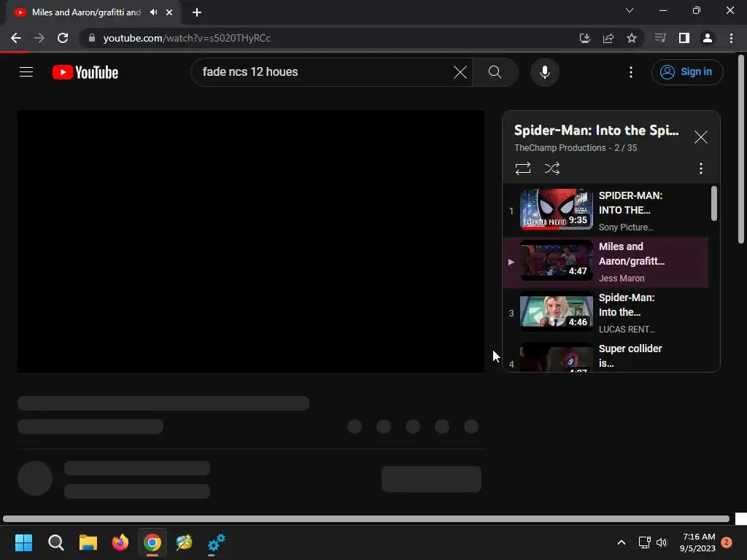Launch Firefox from taskbar
Viewport: 747px width, 560px height.
[120, 542]
